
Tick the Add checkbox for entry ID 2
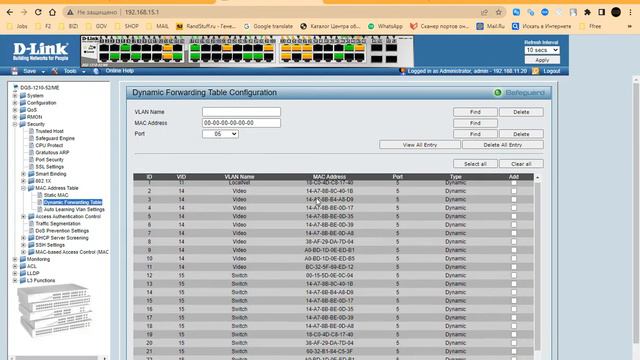point(514,191)
